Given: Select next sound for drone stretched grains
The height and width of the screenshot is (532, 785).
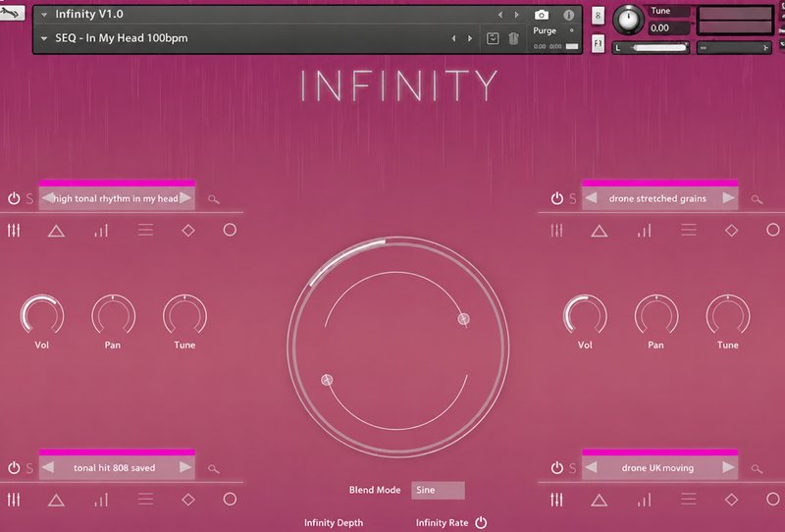Looking at the screenshot, I should [728, 198].
